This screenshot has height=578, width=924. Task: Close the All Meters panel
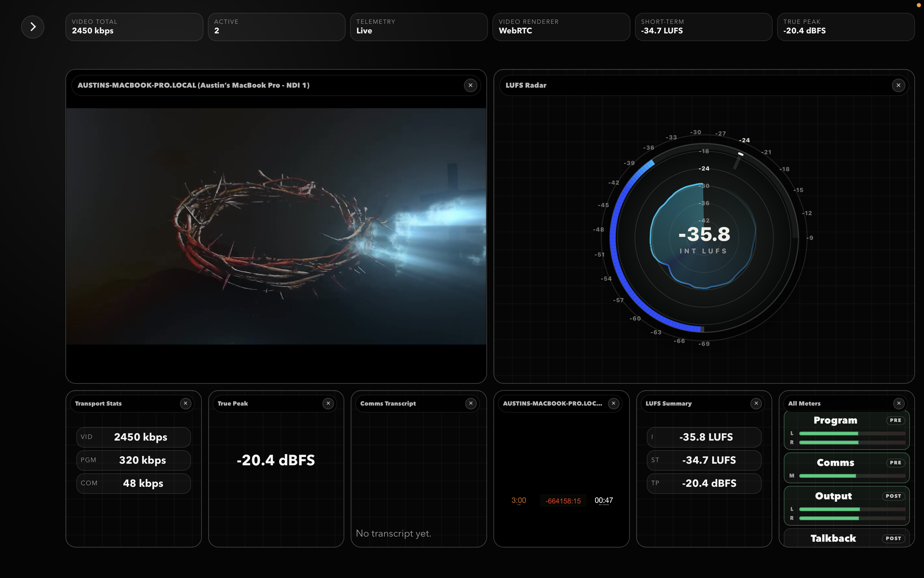pos(899,403)
